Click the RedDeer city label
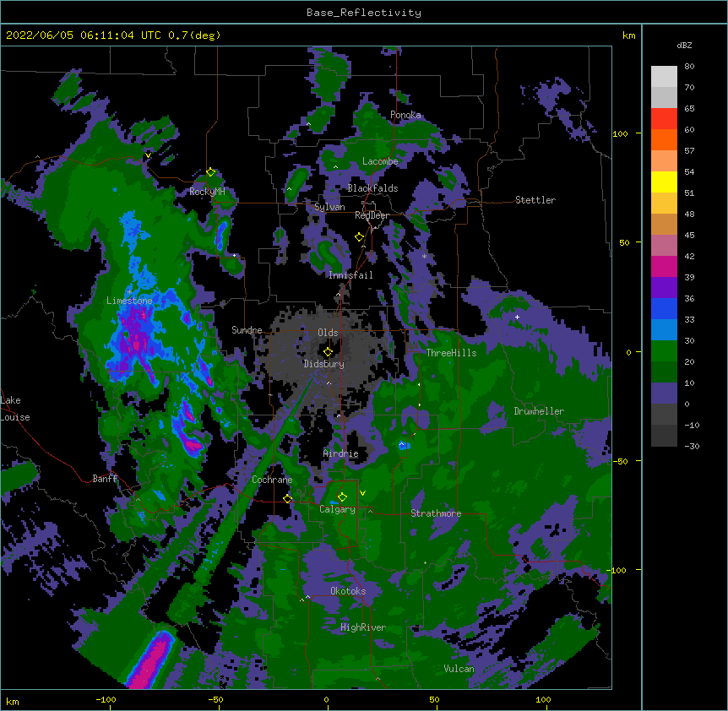The width and height of the screenshot is (728, 711). tap(372, 215)
